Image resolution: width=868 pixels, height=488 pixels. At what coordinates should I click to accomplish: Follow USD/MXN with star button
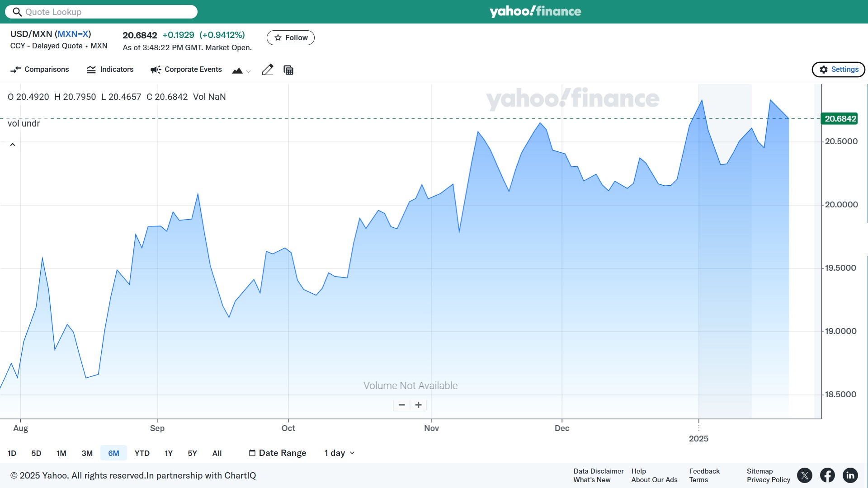pos(291,38)
